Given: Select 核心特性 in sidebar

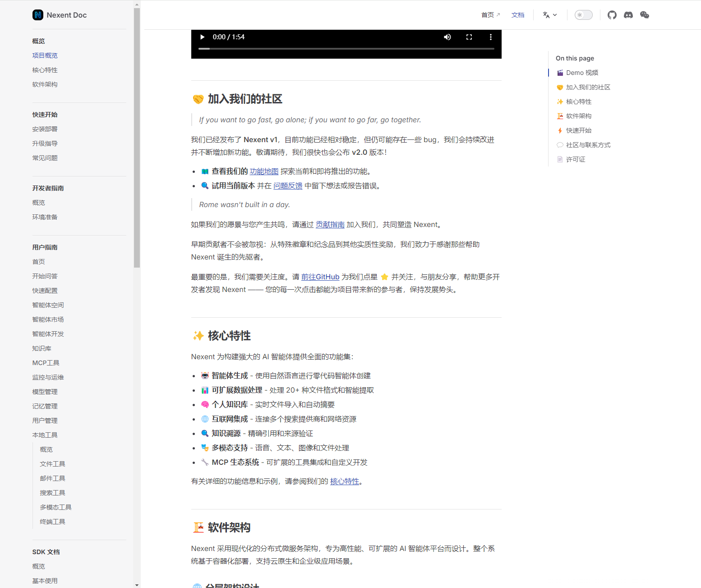Looking at the screenshot, I should [x=45, y=70].
